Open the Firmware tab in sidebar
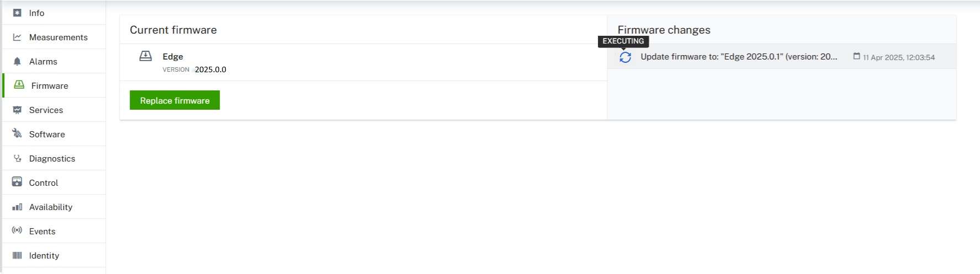Screen dimensions: 980x274 point(50,85)
